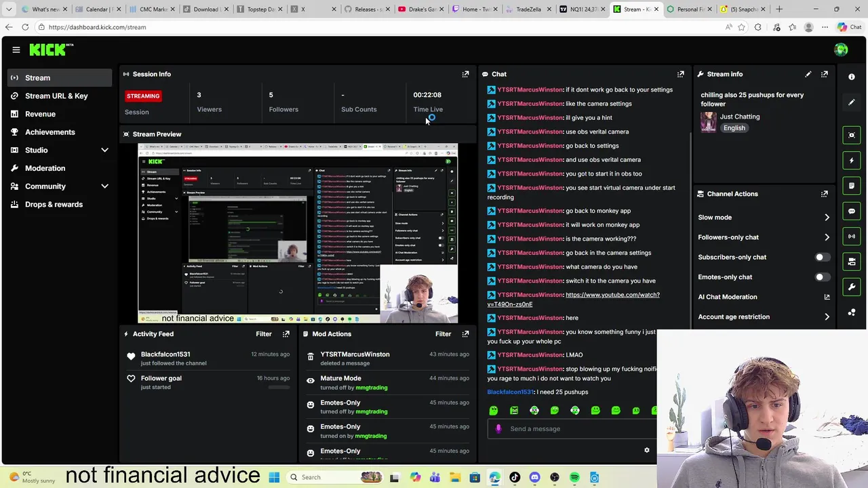
Task: Open Discord from the taskbar
Action: (x=534, y=477)
